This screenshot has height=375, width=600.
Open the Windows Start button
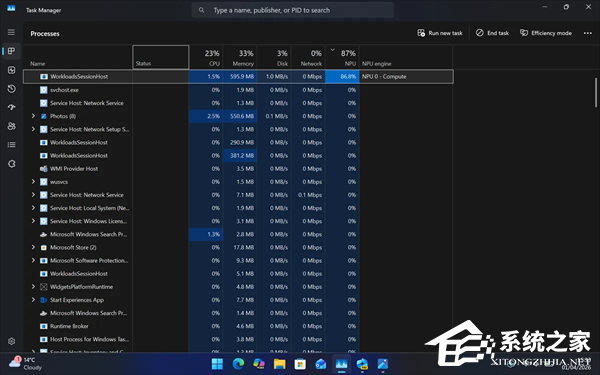pos(217,364)
